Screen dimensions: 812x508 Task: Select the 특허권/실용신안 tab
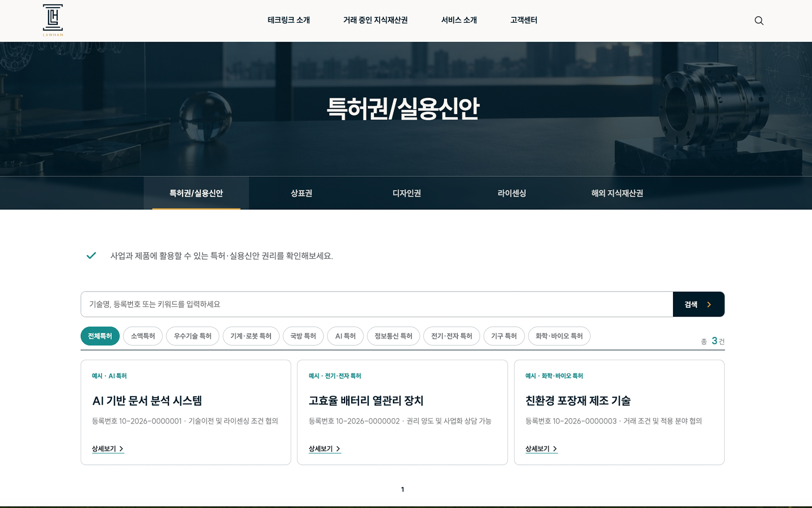[196, 193]
